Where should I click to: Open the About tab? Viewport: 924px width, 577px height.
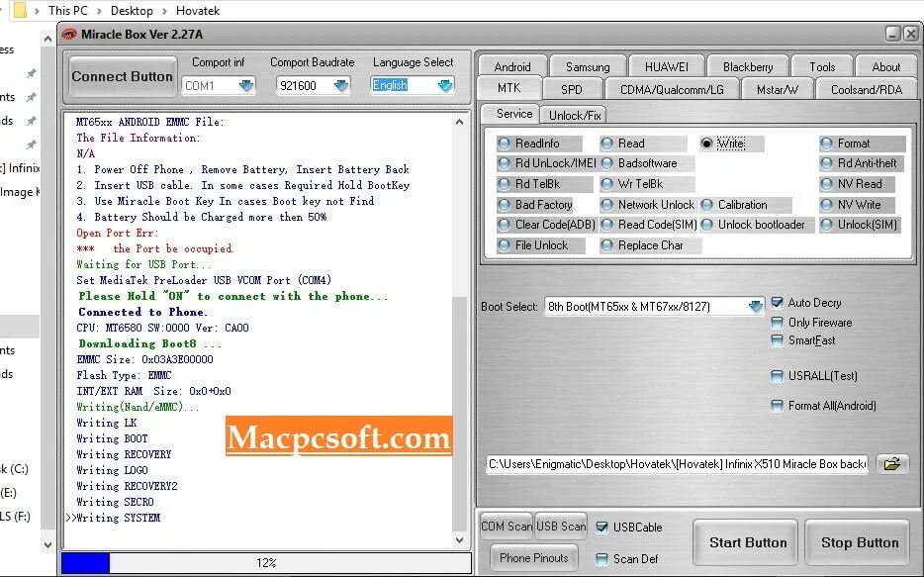pos(885,66)
